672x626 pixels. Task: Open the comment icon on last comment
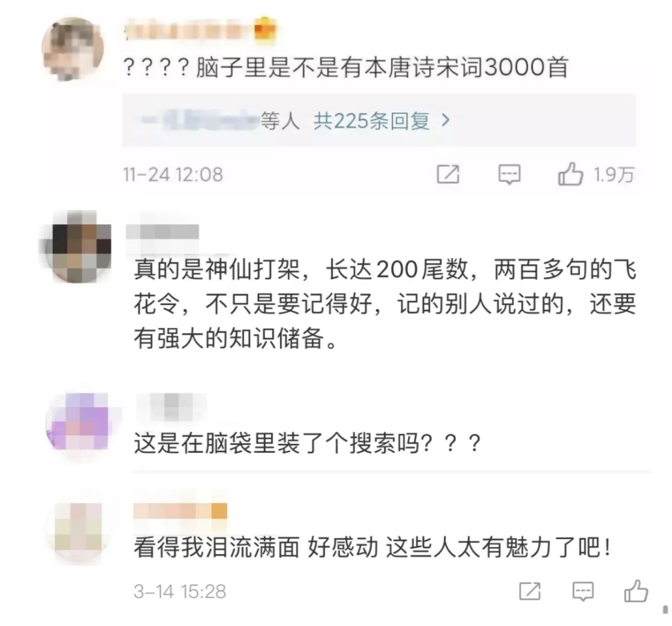pyautogui.click(x=583, y=591)
